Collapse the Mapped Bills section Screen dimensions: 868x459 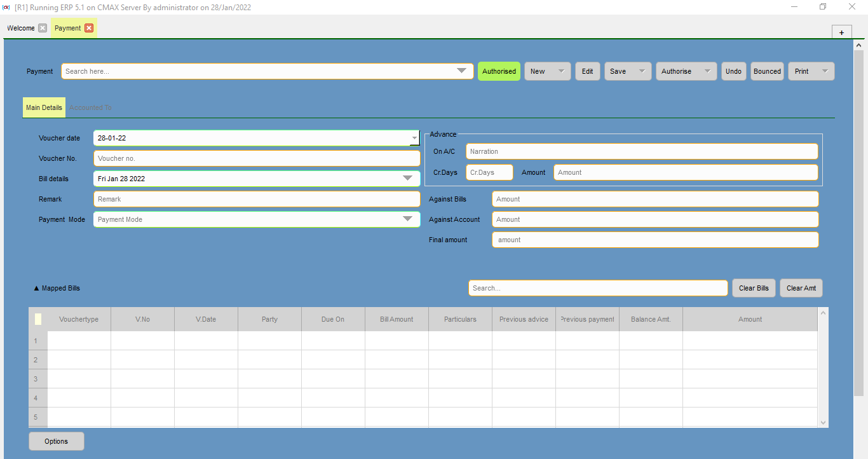(37, 288)
